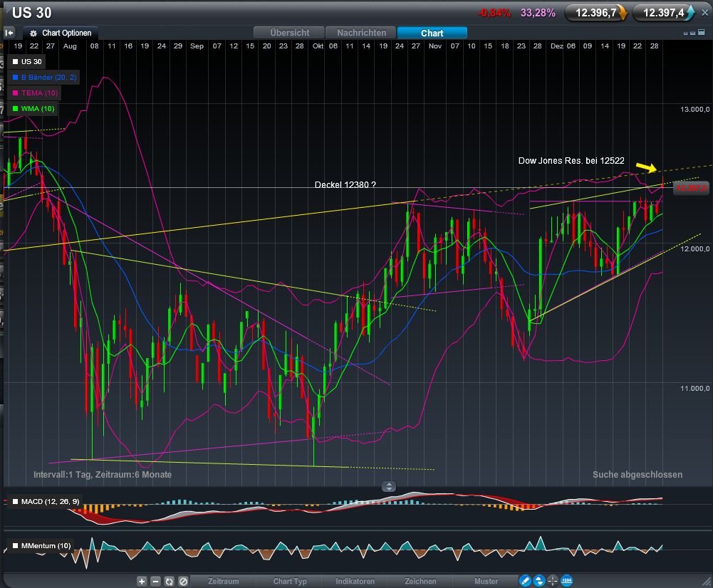Image resolution: width=713 pixels, height=588 pixels.
Task: Collapse the indicator panel with the divider arrow
Action: 389,487
